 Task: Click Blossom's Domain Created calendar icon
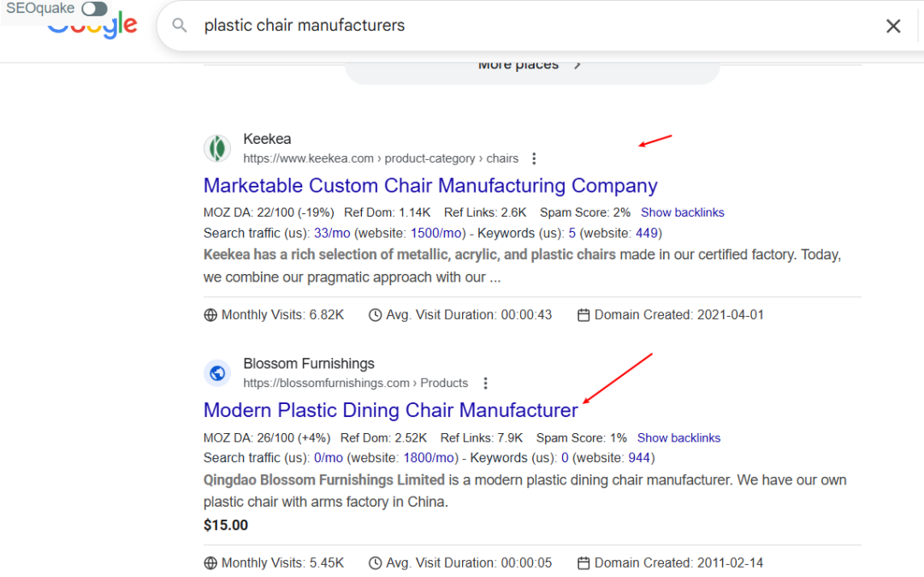click(583, 563)
